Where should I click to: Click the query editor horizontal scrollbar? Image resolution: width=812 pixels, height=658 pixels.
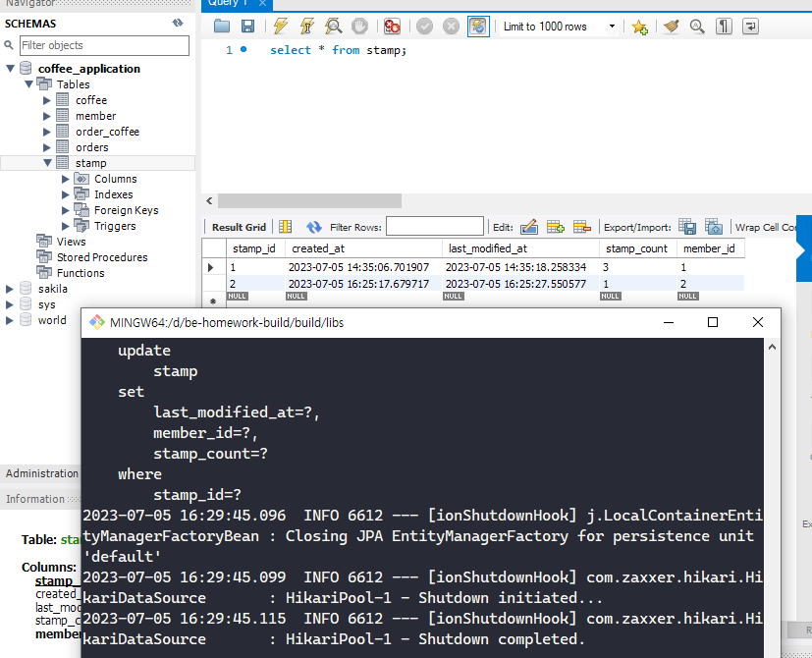(309, 200)
